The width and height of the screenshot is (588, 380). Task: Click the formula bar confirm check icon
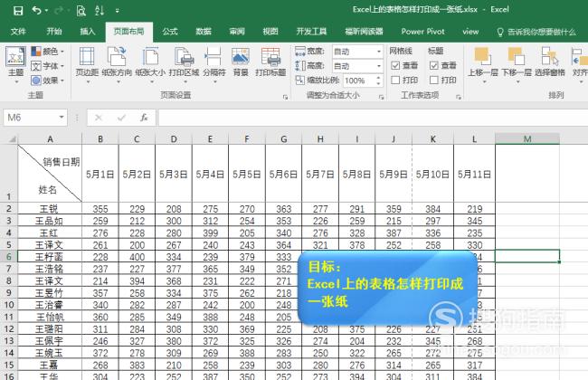point(121,118)
